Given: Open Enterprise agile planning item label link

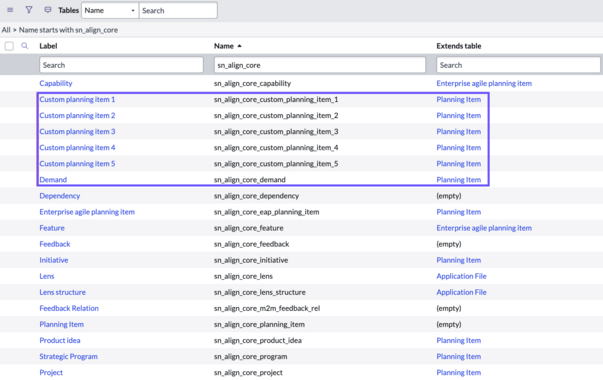Looking at the screenshot, I should point(87,212).
